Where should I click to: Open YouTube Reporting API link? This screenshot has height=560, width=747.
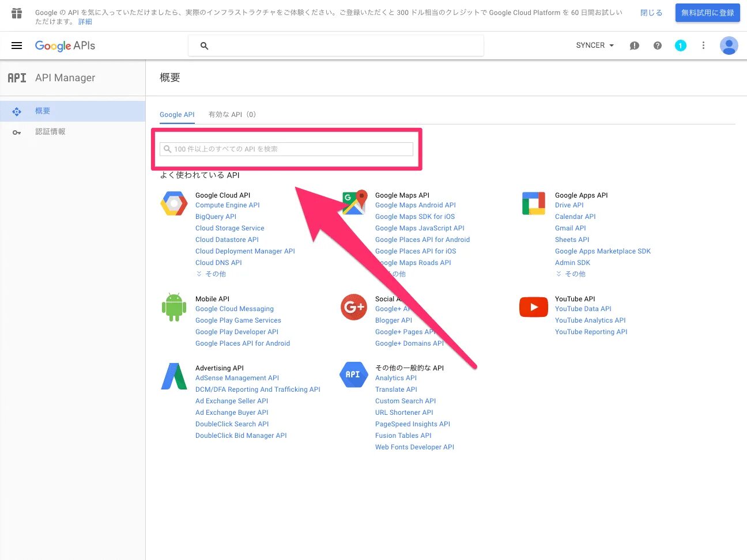click(x=591, y=332)
